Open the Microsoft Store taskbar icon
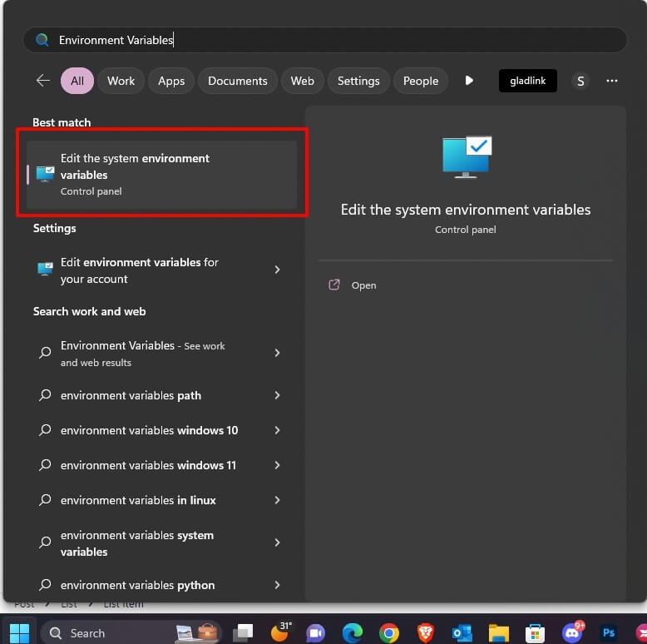 click(x=535, y=632)
